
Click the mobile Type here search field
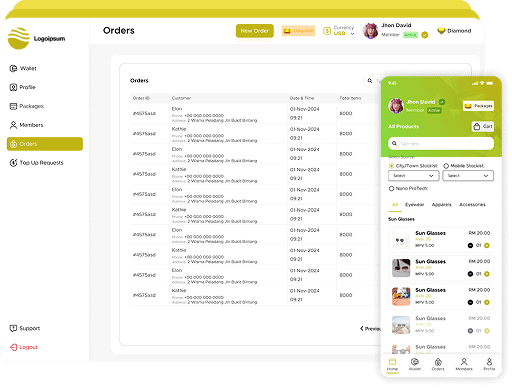click(x=441, y=144)
